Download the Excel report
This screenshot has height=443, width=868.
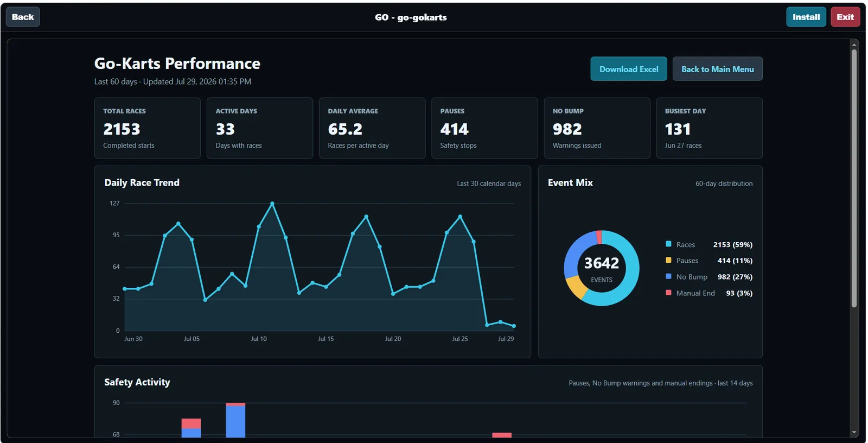(629, 69)
